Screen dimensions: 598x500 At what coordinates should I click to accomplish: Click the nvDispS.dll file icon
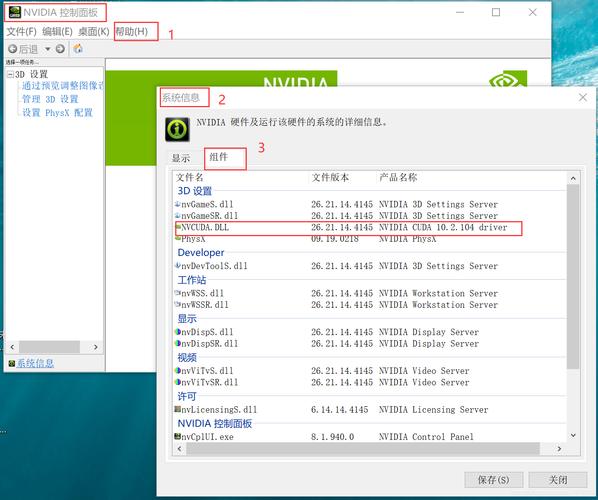point(177,332)
